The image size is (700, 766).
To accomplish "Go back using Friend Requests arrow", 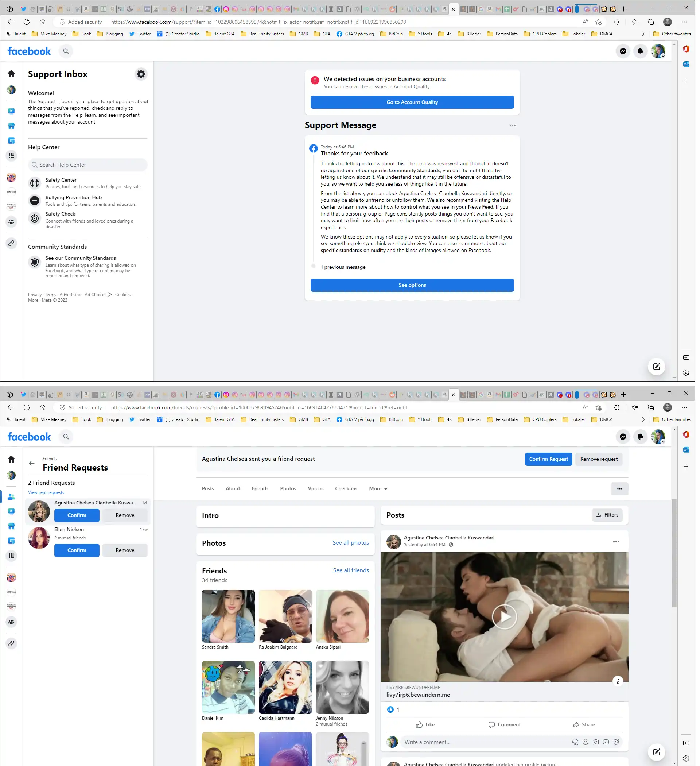I will click(31, 463).
